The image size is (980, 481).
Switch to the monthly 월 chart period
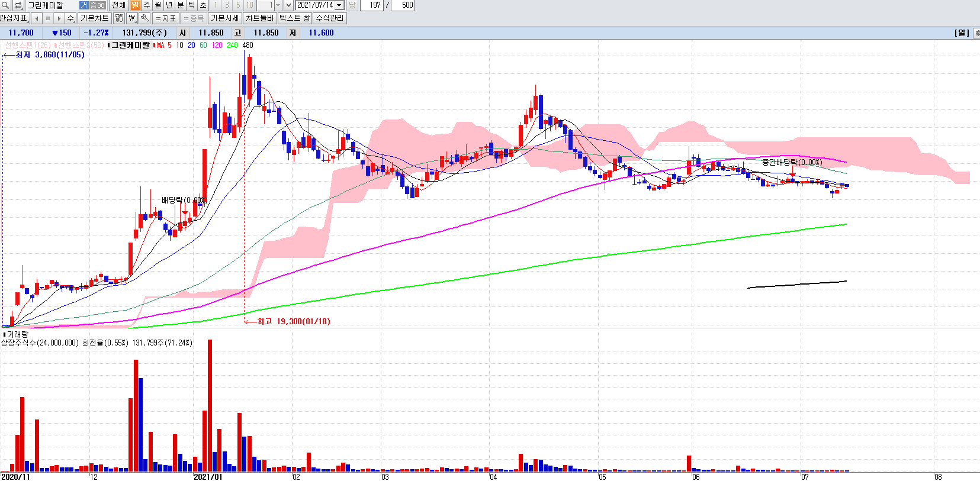click(158, 5)
